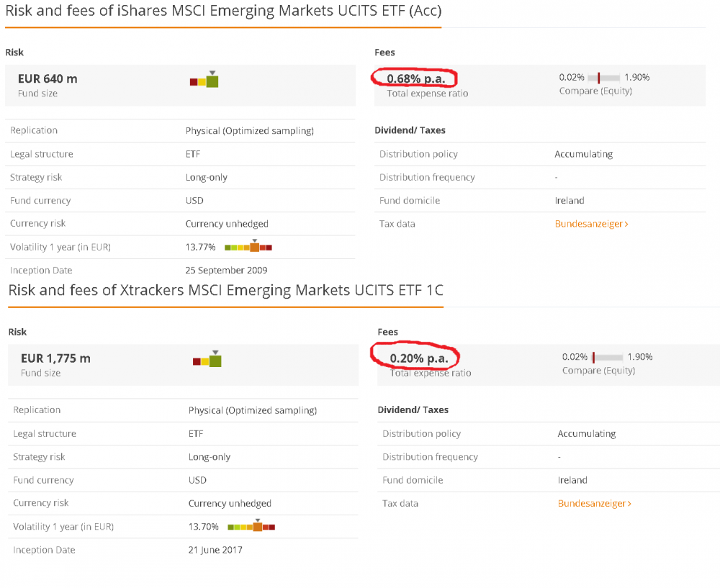Click the Xtrackers MSCI Emerging Markets heading

tap(225, 290)
